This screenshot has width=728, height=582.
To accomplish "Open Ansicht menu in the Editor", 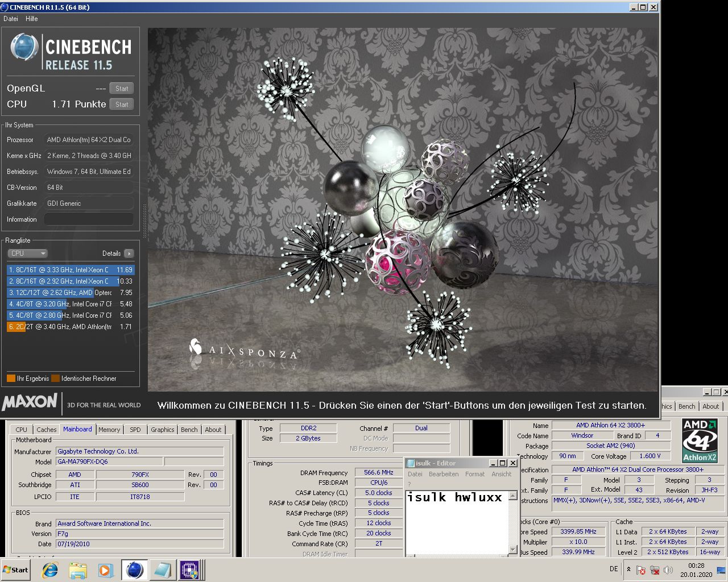I will tap(502, 474).
